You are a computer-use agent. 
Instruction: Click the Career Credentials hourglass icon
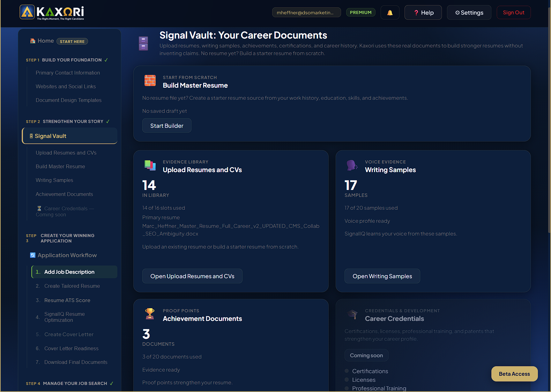[39, 208]
